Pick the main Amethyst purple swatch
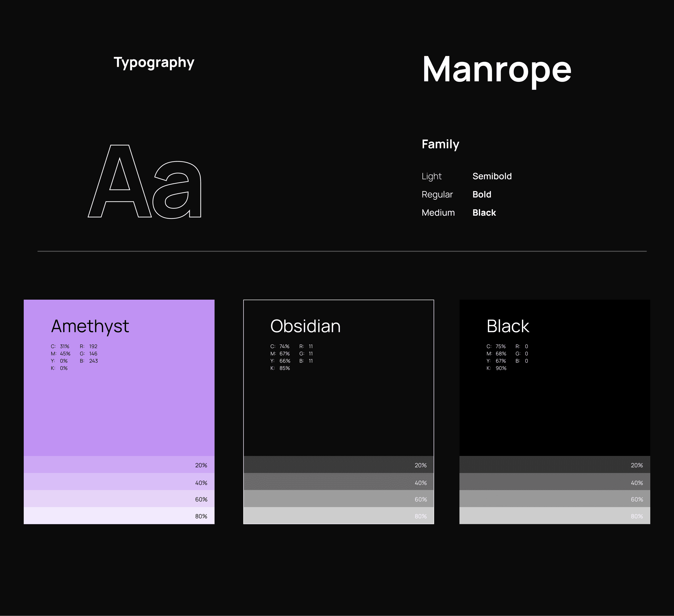 tap(119, 378)
